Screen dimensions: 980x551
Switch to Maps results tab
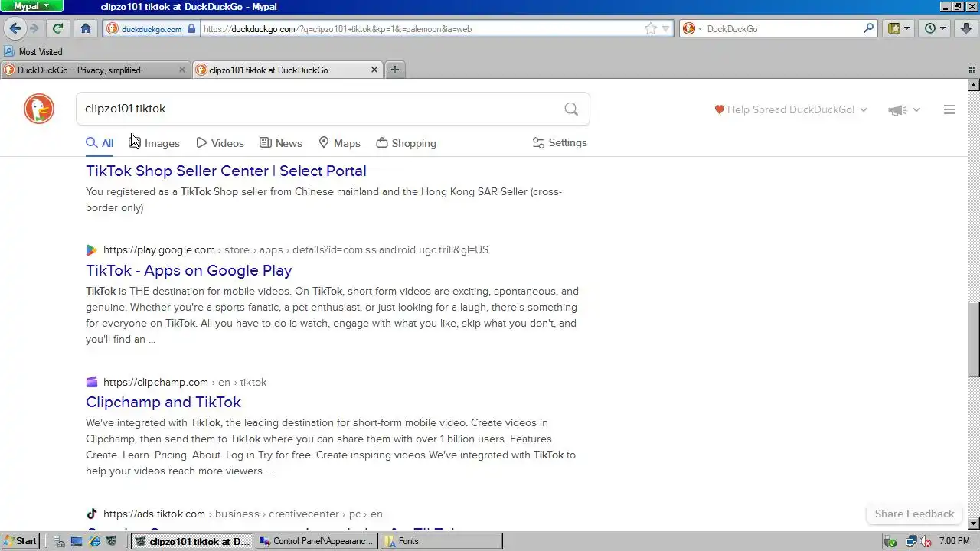(x=339, y=143)
